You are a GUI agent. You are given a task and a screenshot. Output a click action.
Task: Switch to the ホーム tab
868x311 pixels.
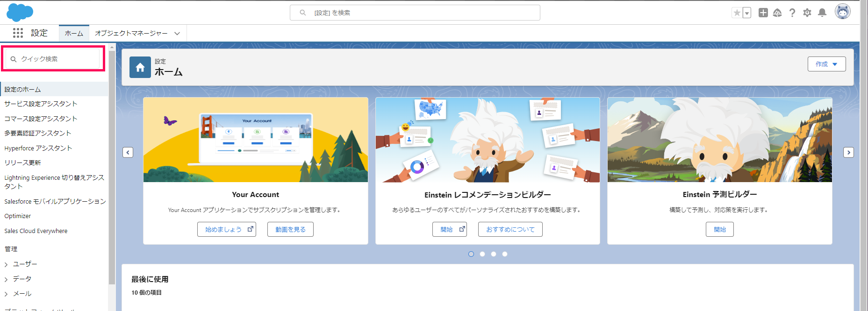click(74, 33)
